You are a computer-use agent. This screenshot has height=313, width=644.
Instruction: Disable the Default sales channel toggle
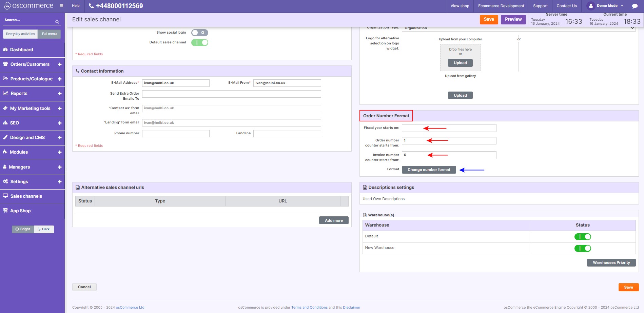(199, 42)
